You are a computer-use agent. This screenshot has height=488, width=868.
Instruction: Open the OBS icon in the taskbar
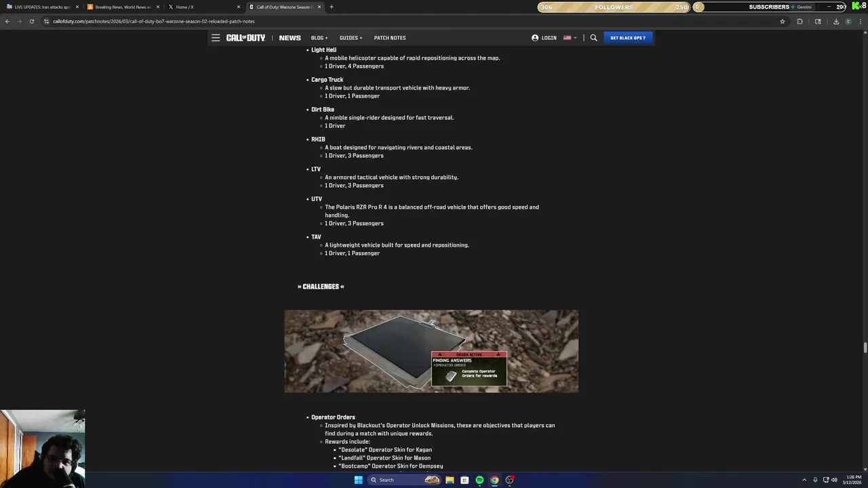[509, 480]
